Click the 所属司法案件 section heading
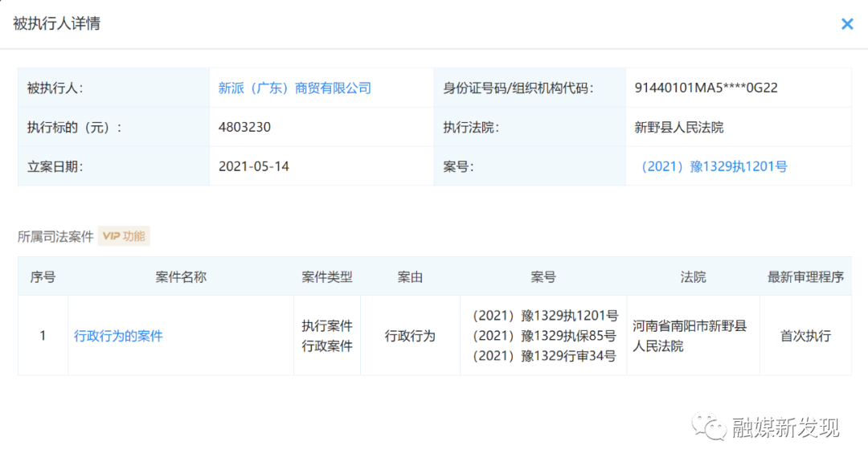The image size is (868, 466). pyautogui.click(x=55, y=237)
